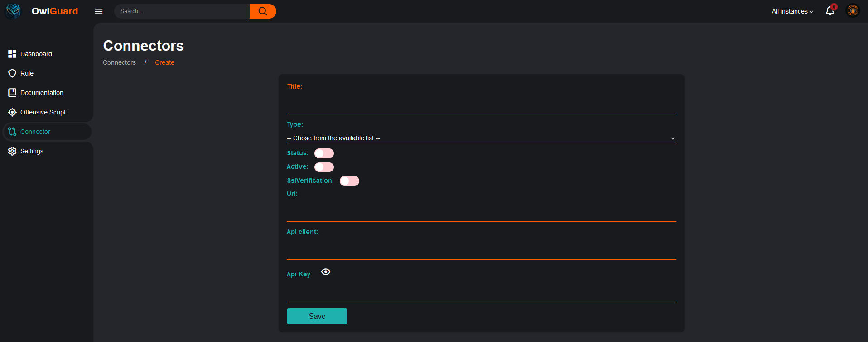
Task: Select Connector menu item
Action: (x=35, y=132)
